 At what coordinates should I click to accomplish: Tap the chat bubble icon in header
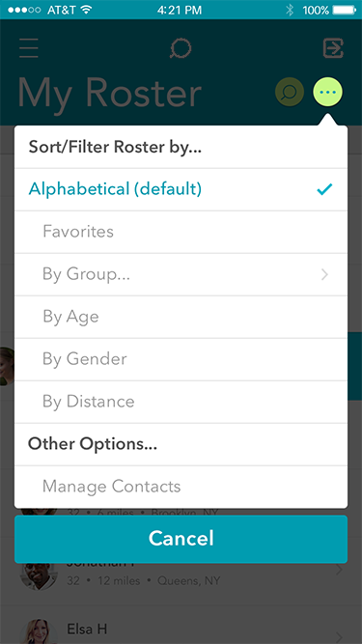point(181,49)
